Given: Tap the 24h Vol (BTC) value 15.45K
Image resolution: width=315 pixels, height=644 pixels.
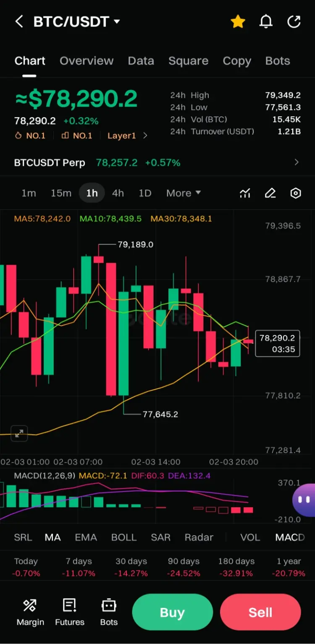Looking at the screenshot, I should point(286,120).
